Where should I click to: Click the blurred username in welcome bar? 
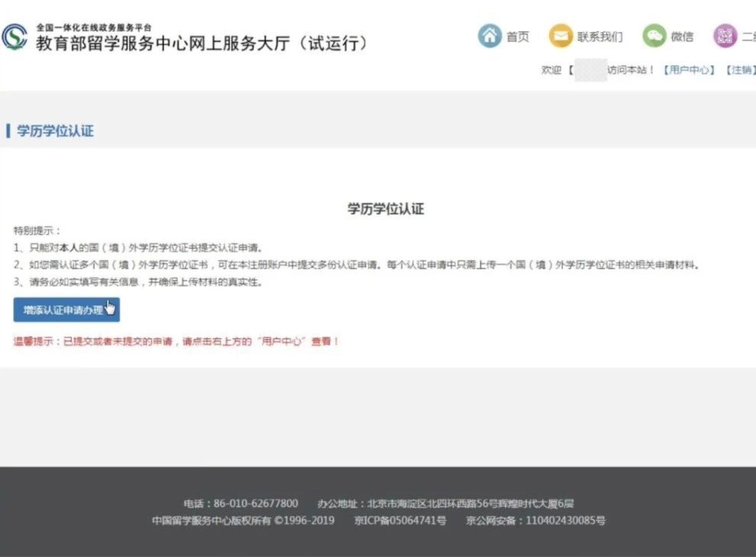[590, 70]
